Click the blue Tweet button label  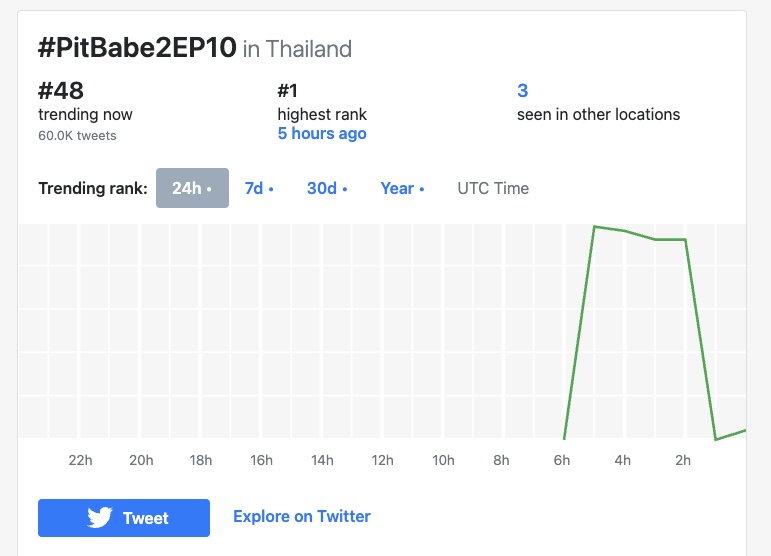pos(146,518)
